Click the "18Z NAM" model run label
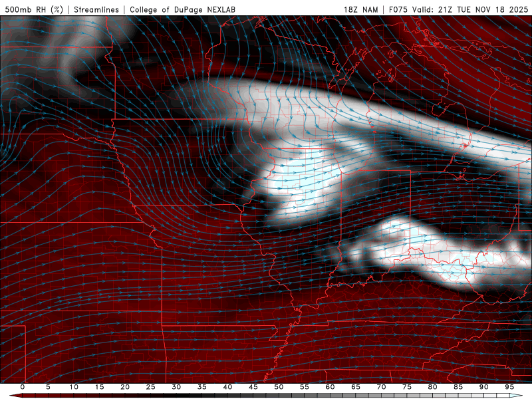 (x=360, y=9)
